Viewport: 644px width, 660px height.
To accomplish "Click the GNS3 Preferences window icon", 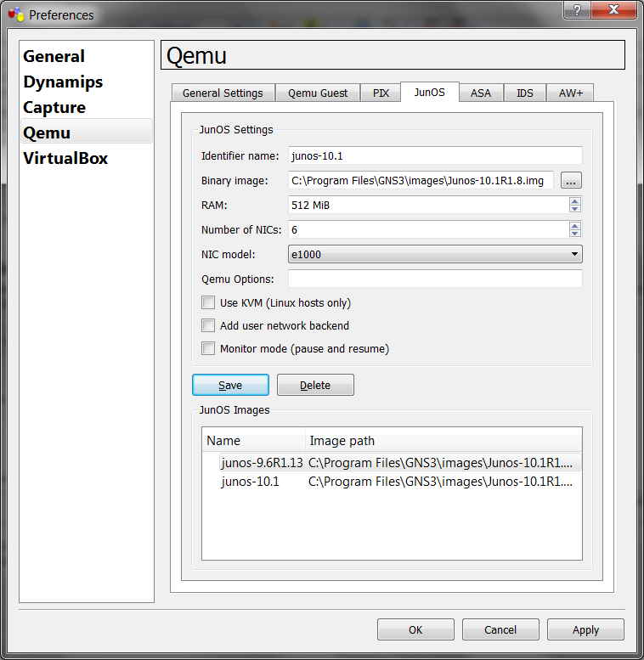I will 16,14.
